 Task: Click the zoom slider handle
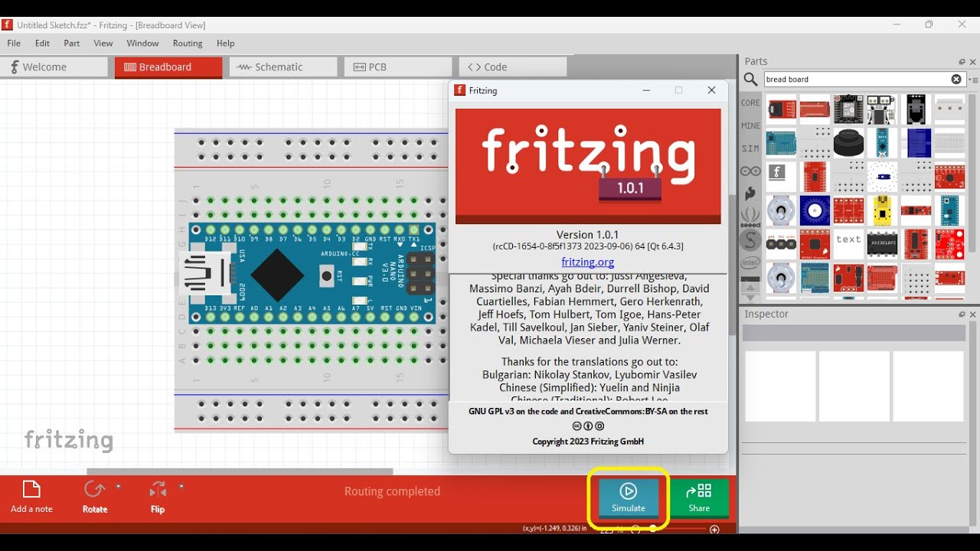point(653,528)
